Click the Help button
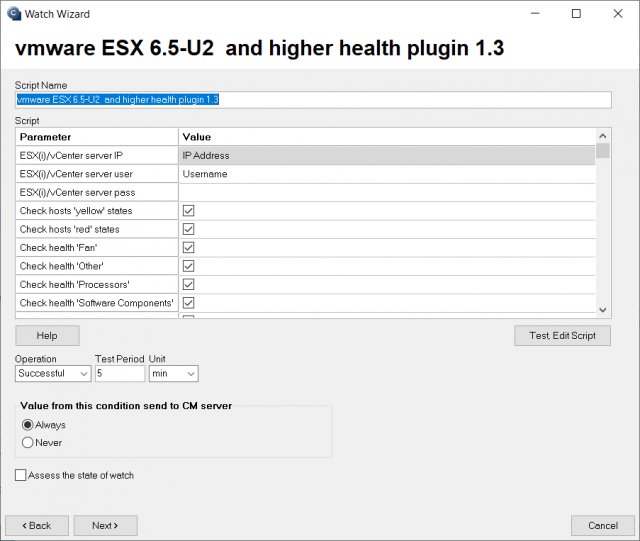Image resolution: width=640 pixels, height=541 pixels. click(47, 336)
